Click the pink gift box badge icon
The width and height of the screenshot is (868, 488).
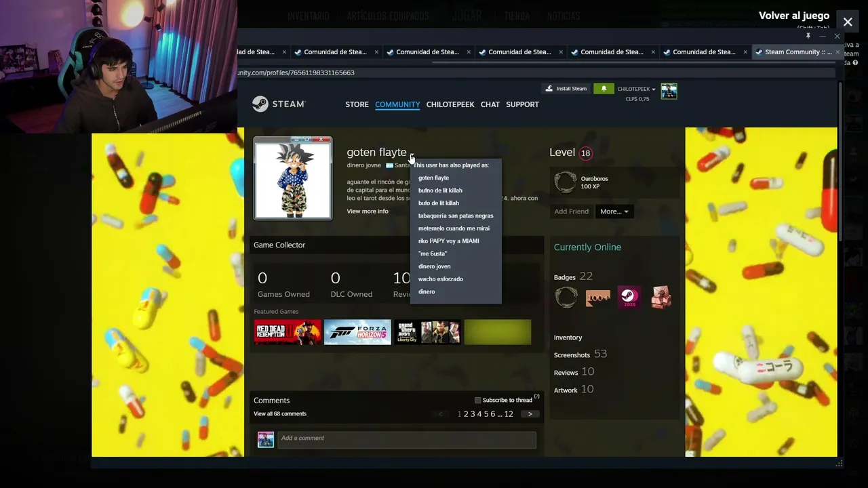click(x=660, y=297)
